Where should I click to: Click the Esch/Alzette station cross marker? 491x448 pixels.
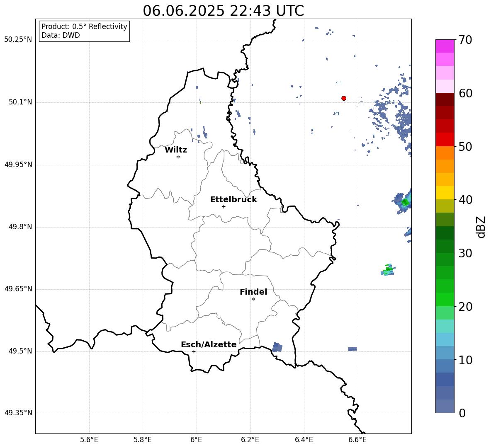pyautogui.click(x=194, y=351)
